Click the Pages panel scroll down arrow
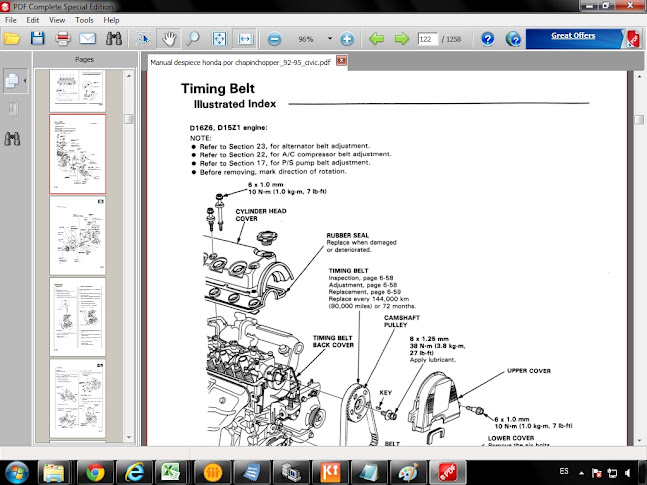Viewport: 647px width, 485px height. [x=129, y=437]
